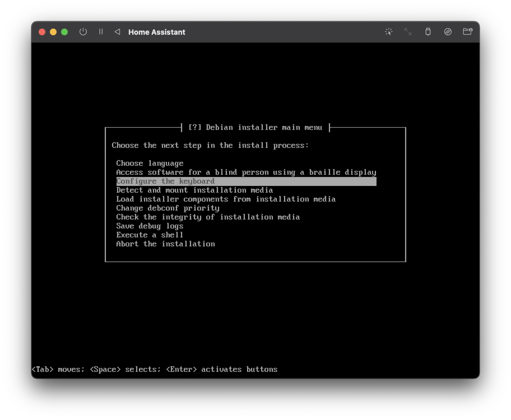Toggle mouse pointer capture

[x=389, y=32]
